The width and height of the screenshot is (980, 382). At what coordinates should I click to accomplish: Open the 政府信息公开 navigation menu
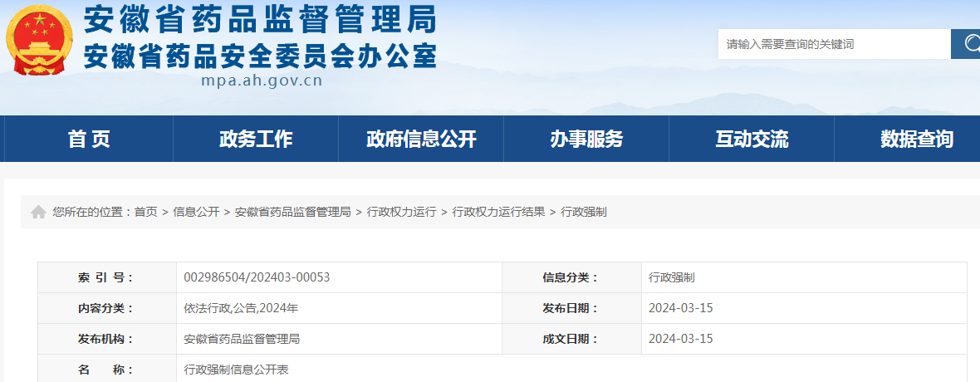pyautogui.click(x=421, y=139)
